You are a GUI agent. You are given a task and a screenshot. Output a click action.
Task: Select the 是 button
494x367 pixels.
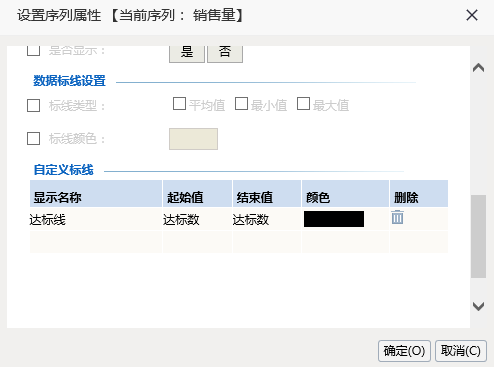[x=187, y=54]
